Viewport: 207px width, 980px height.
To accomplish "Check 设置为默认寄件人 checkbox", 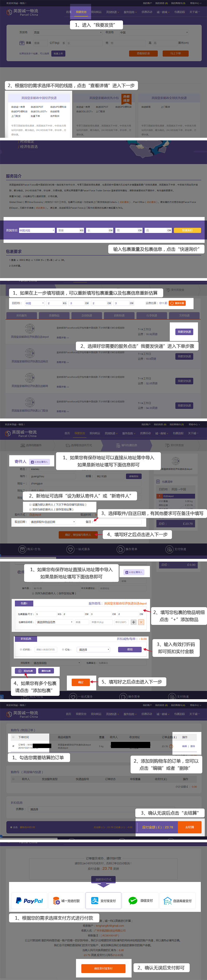I will (30, 505).
